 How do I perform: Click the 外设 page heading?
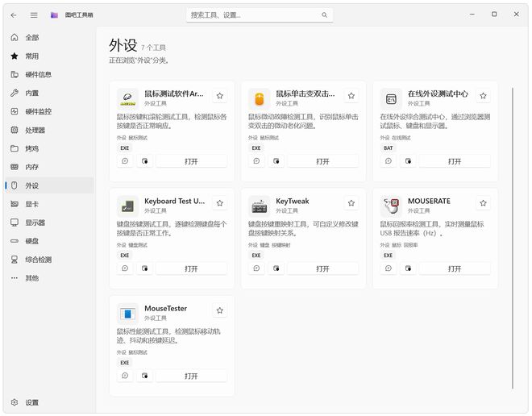point(123,45)
